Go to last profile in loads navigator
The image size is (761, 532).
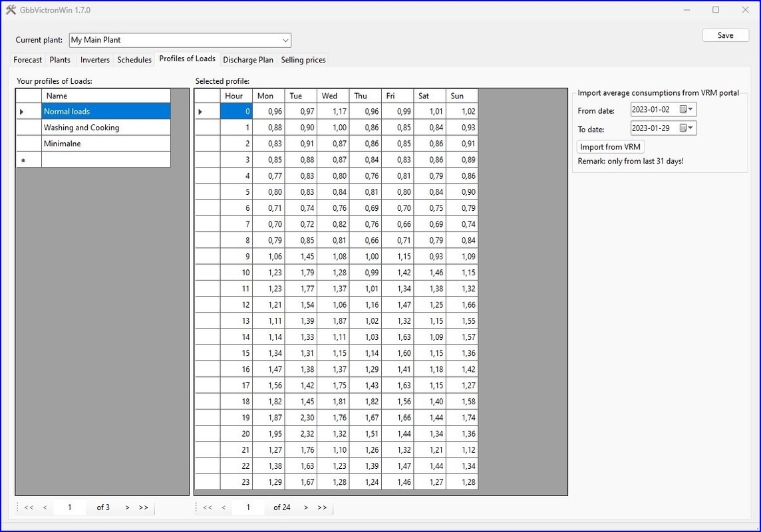click(x=144, y=507)
